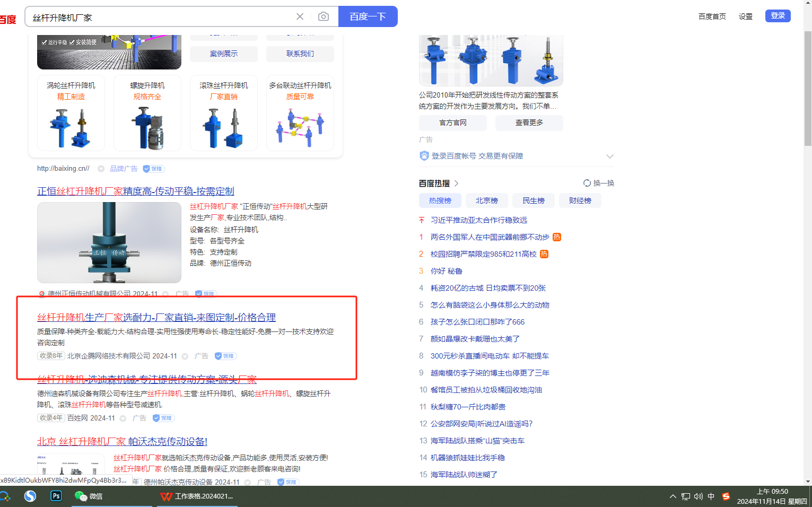The width and height of the screenshot is (812, 507).
Task: Click the 查看更多 button
Action: [529, 123]
